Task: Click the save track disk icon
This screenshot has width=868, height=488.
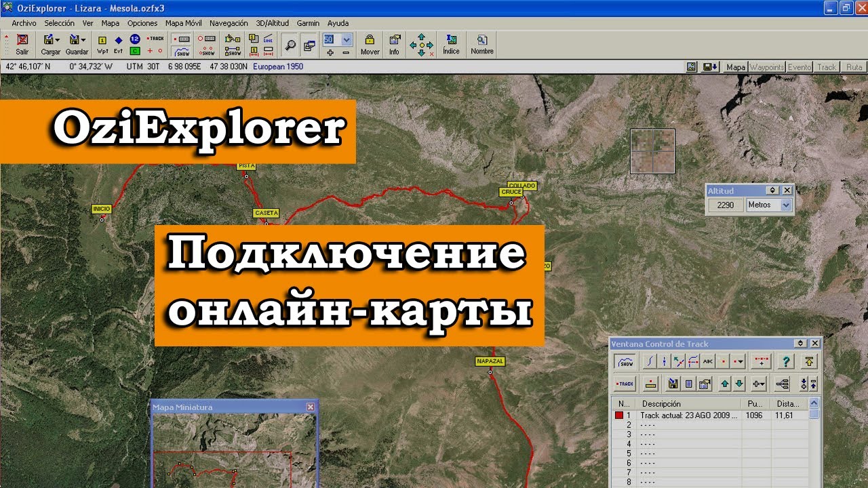Action: [x=673, y=384]
